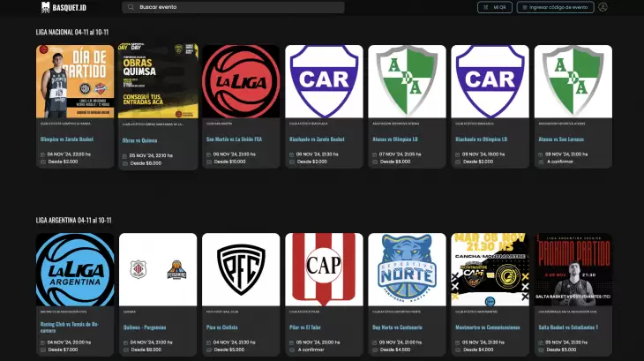
Task: Click price tag icon on Obras vs Quimsa
Action: [x=125, y=162]
